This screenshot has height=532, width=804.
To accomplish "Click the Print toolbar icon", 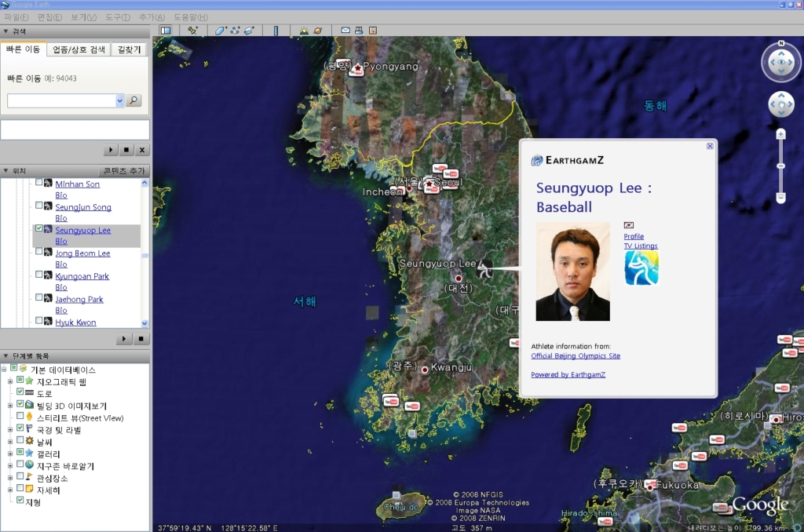I will (359, 31).
